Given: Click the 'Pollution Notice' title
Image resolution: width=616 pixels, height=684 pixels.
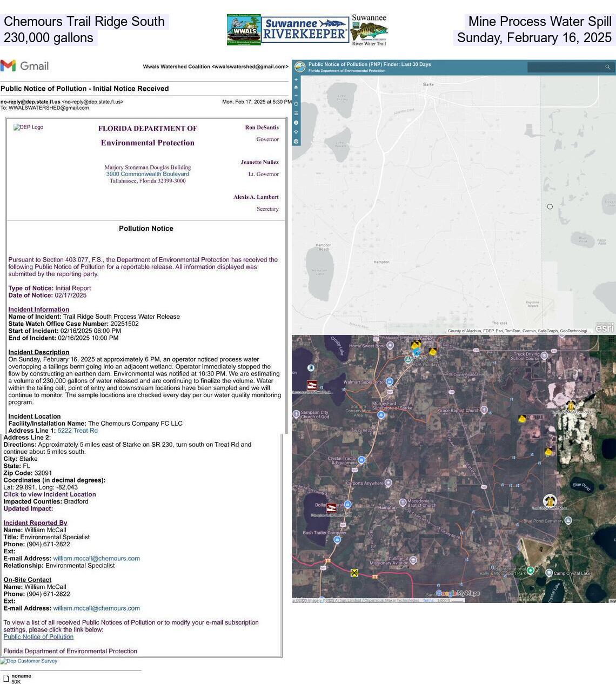Looking at the screenshot, I should pyautogui.click(x=146, y=229).
